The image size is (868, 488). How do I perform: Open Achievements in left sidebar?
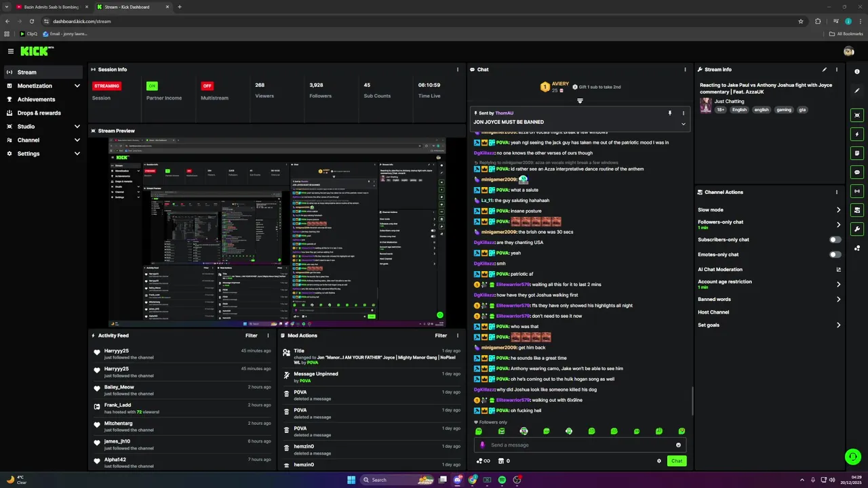43,100
